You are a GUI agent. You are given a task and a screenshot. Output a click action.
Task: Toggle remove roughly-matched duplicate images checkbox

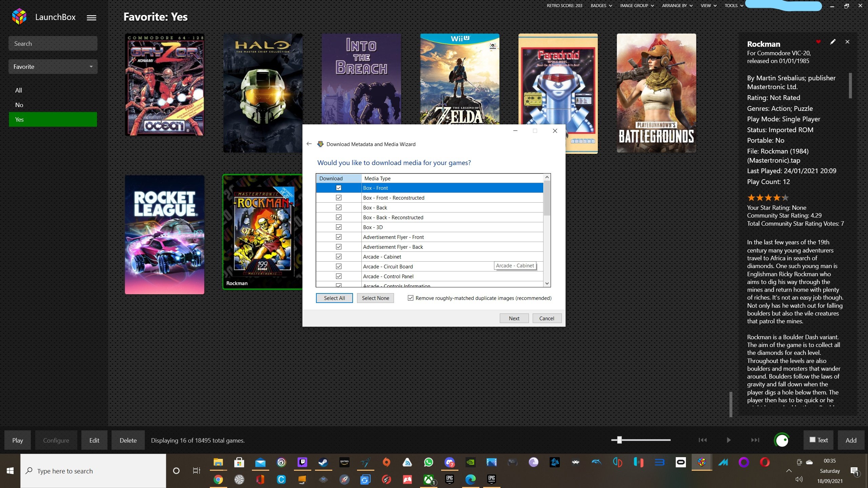click(410, 298)
